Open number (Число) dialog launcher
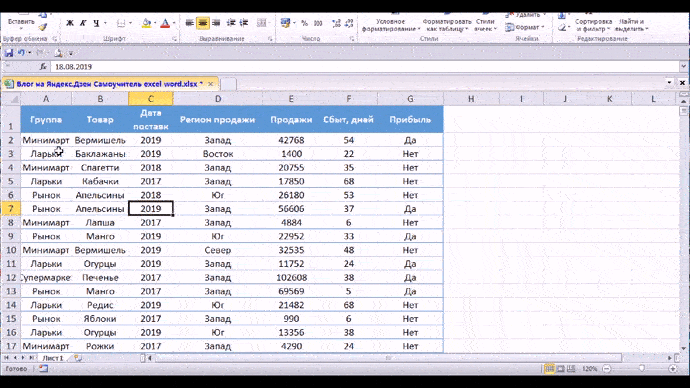This screenshot has width=690, height=388. coord(352,39)
